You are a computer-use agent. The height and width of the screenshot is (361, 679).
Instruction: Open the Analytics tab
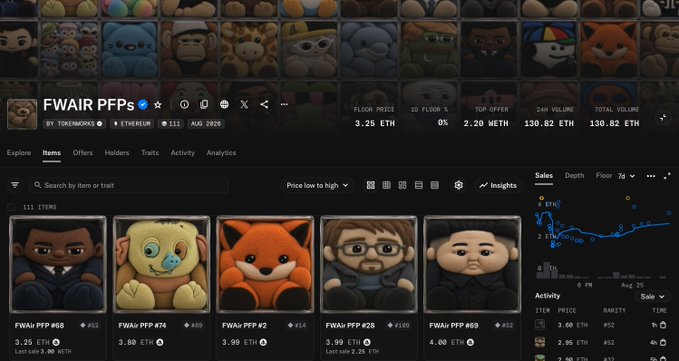click(x=221, y=153)
